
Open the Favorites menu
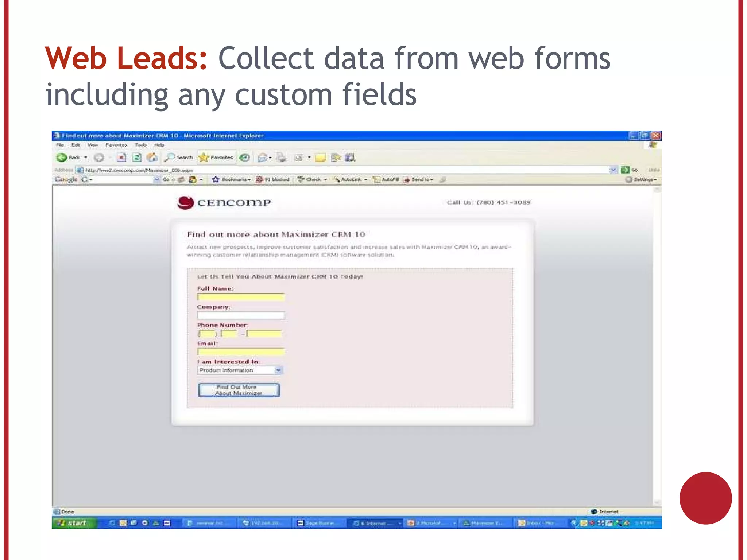click(x=116, y=145)
